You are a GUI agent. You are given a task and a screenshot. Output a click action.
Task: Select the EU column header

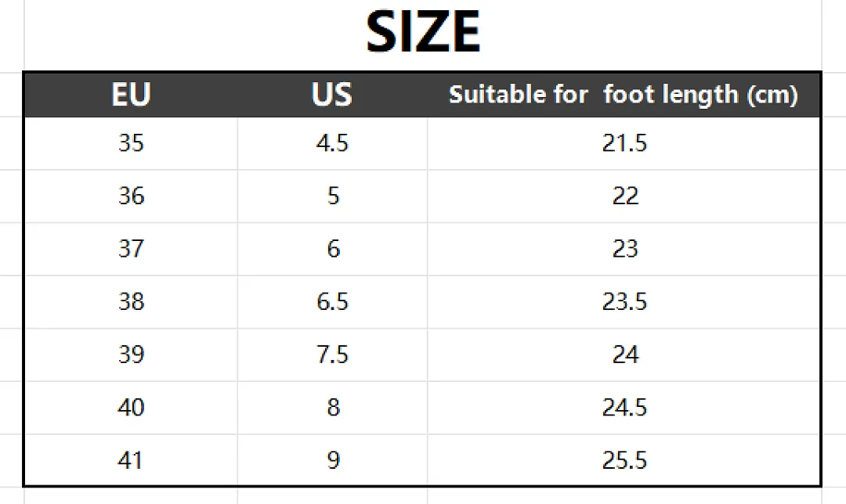tap(131, 95)
